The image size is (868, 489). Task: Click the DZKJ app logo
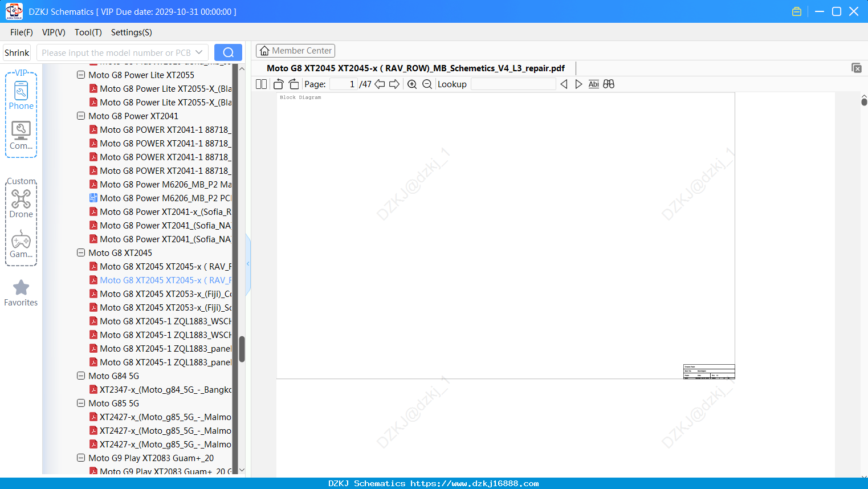[14, 11]
